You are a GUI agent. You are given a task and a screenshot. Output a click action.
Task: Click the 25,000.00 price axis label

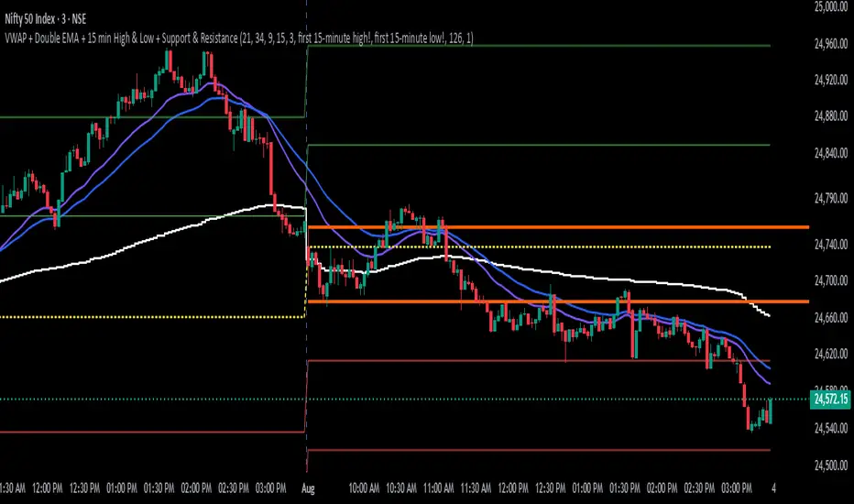click(x=830, y=6)
